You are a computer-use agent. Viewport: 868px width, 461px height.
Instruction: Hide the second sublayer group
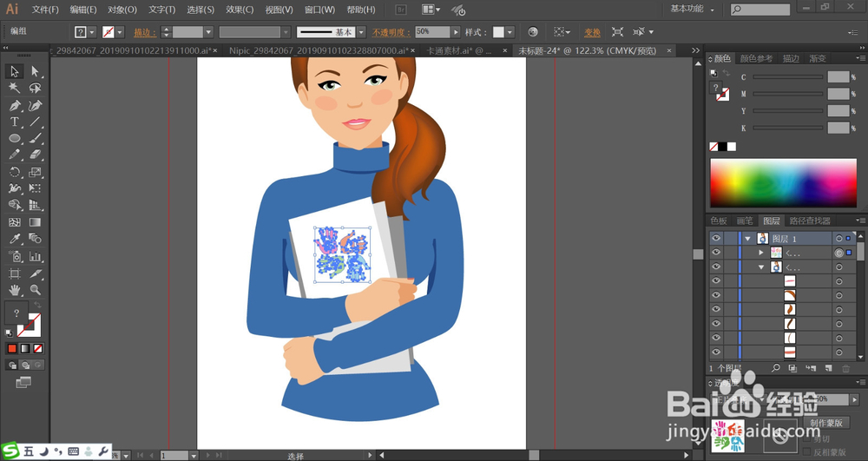tap(716, 267)
